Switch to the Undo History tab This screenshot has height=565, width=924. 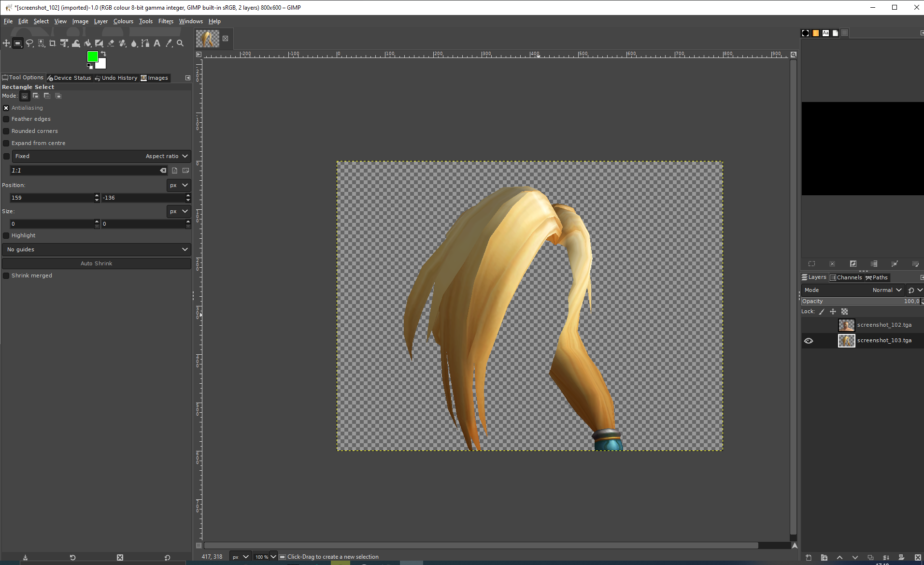pos(116,78)
